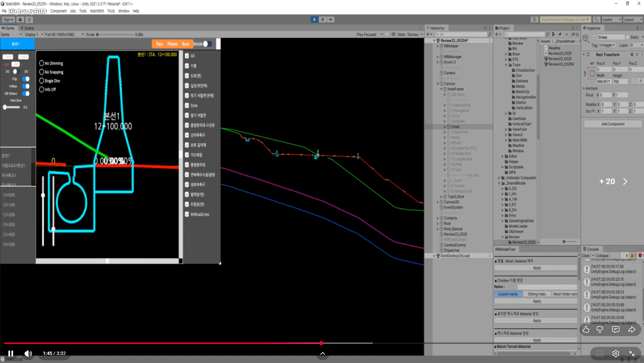Select the No Snapping radio option
The width and height of the screenshot is (644, 363).
point(42,72)
